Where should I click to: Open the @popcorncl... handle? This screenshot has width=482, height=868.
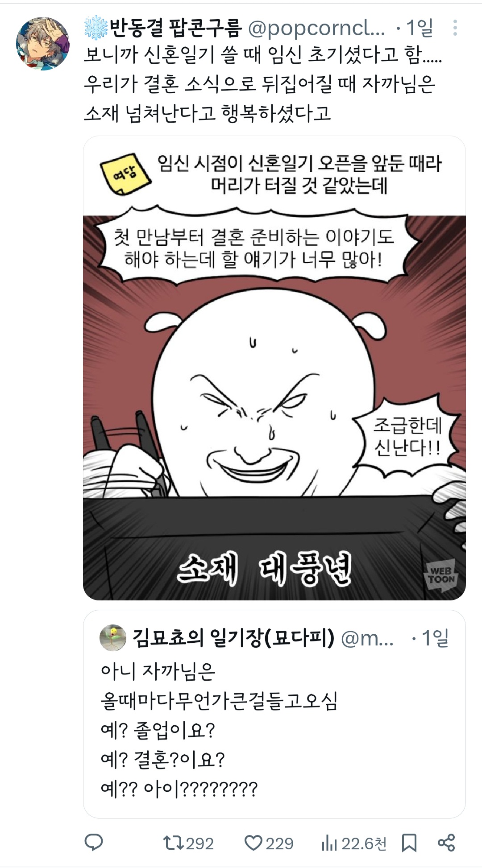click(316, 28)
